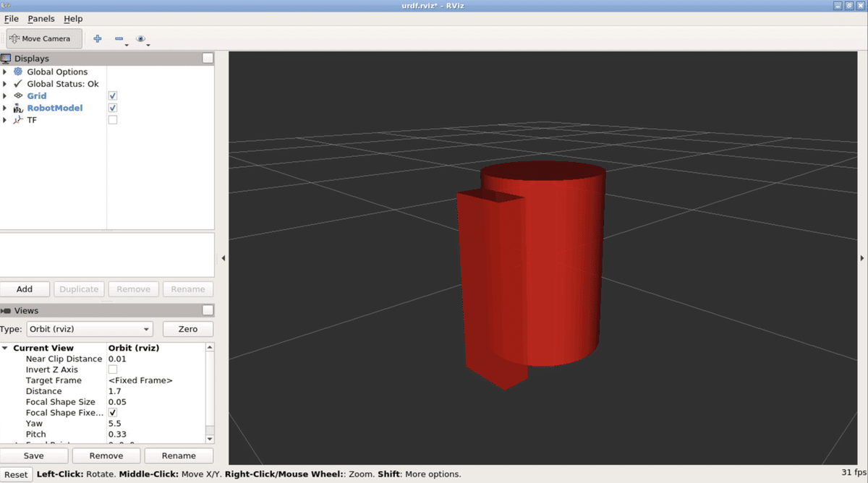Click the blue minus remove-tool icon
Screen dimensions: 868x483
pos(119,38)
